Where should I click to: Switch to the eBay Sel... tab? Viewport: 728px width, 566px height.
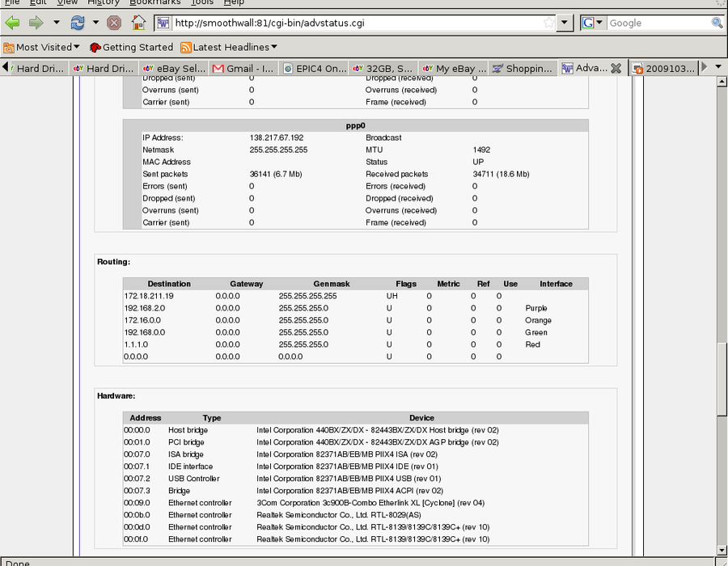[x=175, y=68]
